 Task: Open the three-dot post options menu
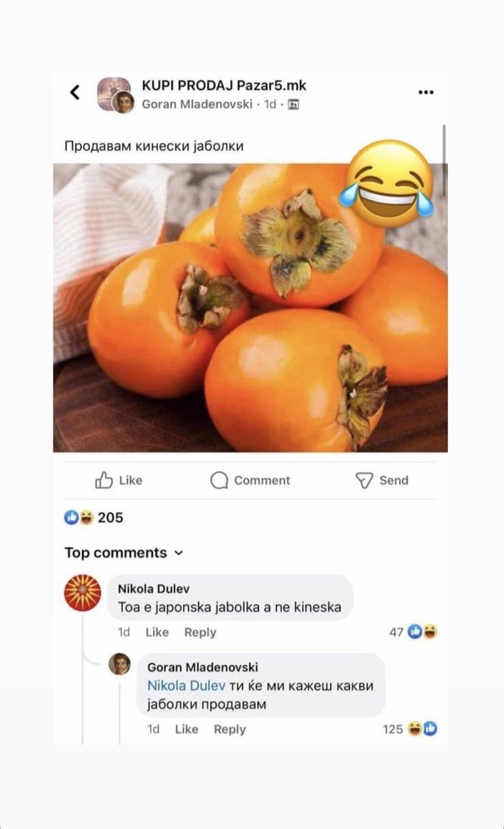(426, 92)
